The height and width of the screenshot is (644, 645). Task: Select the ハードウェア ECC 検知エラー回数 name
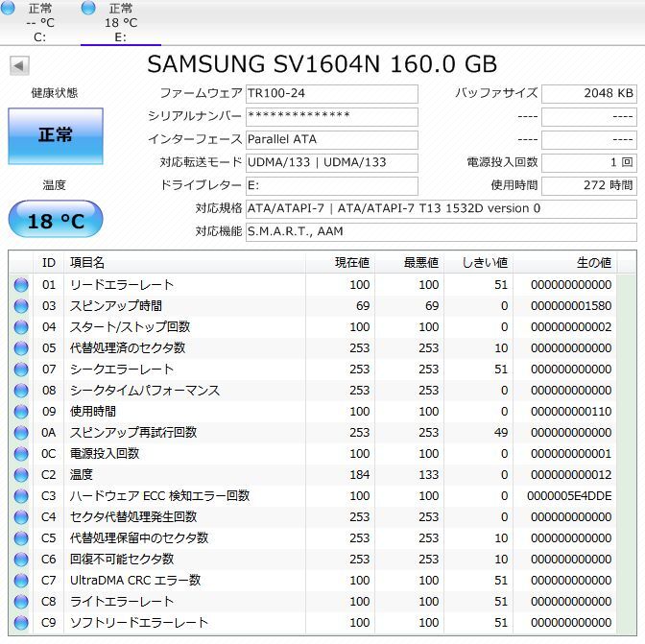(160, 495)
